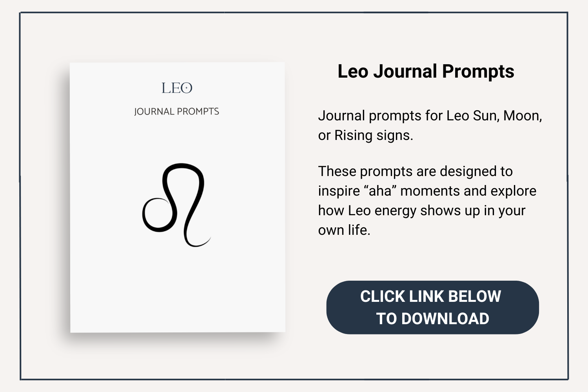Click the word 'inspire' in the second paragraph
Image resolution: width=588 pixels, height=392 pixels.
pyautogui.click(x=339, y=191)
